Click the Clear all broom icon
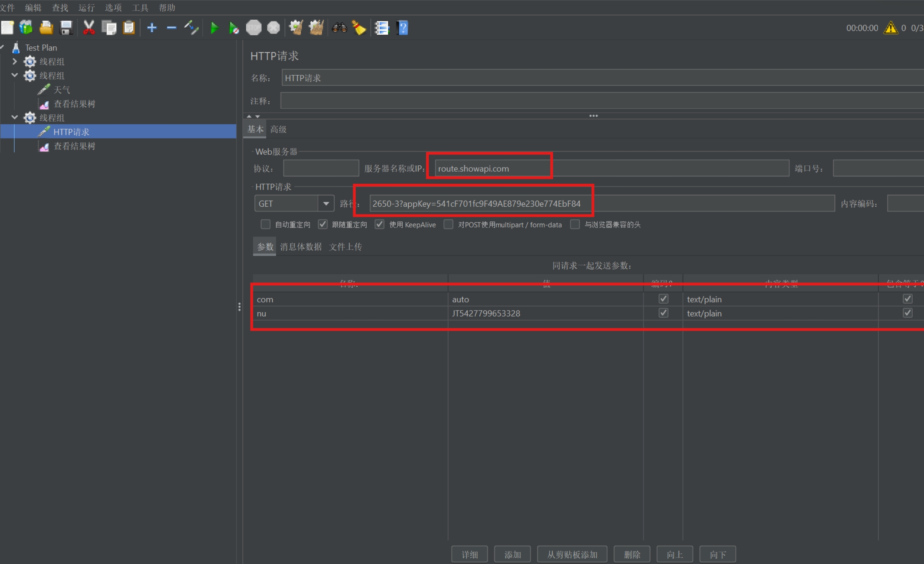This screenshot has width=924, height=564. click(x=316, y=28)
